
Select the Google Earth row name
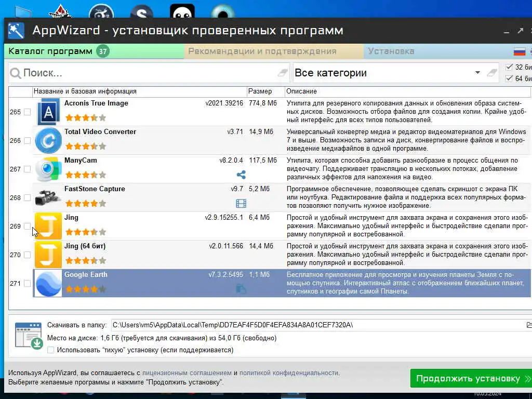pos(86,274)
